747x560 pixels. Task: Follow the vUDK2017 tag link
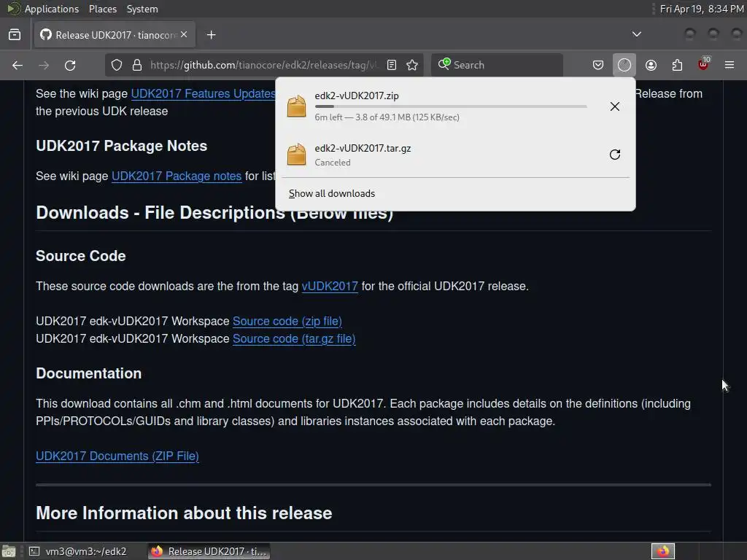coord(330,286)
